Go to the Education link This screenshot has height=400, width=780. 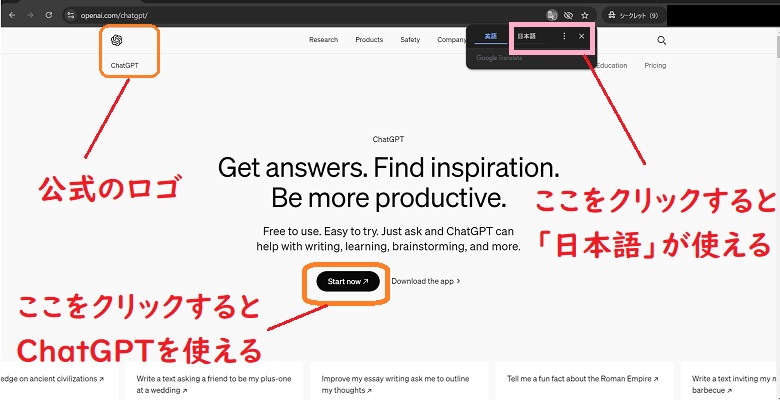(x=612, y=65)
